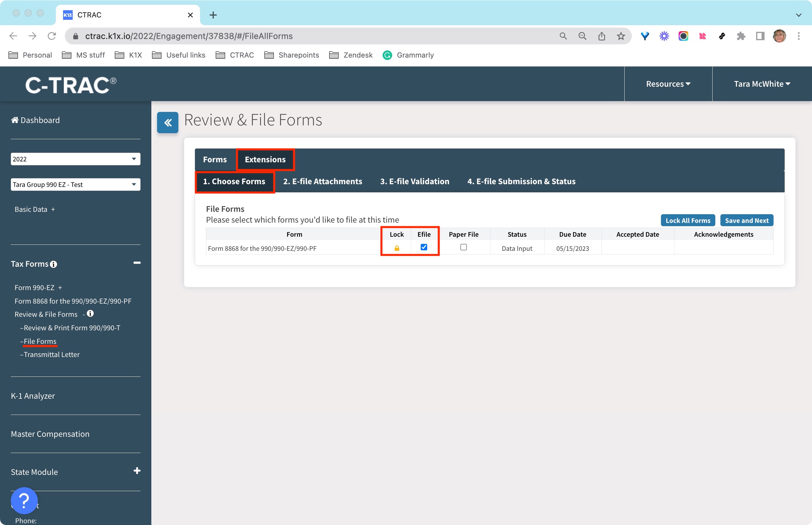812x525 pixels.
Task: Open the Tara McWhite account menu
Action: 762,84
